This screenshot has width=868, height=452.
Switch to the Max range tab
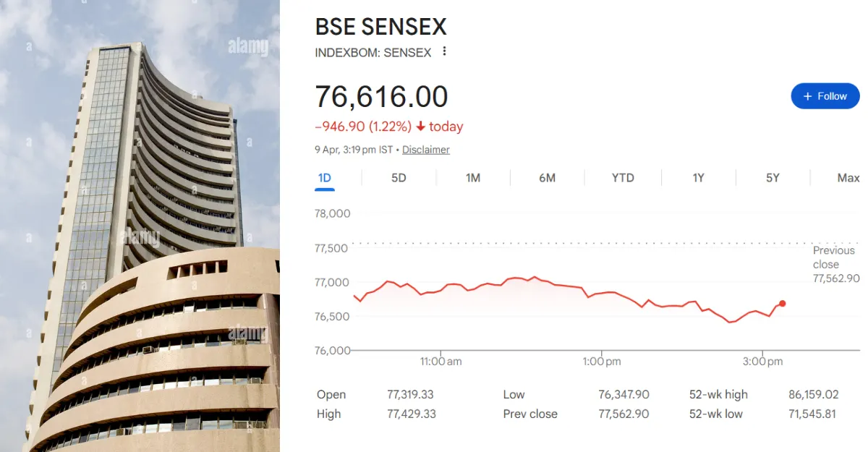[848, 178]
